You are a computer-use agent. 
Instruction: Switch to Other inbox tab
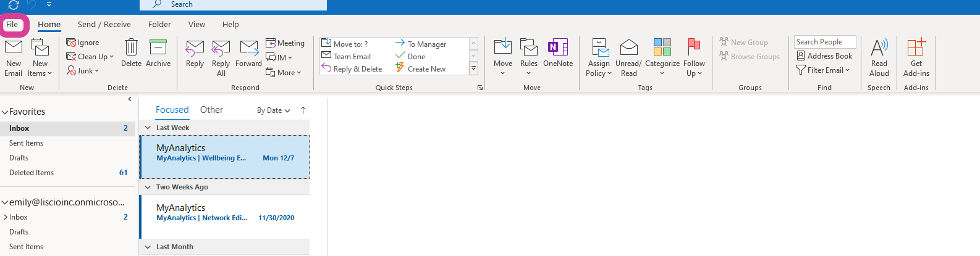(x=211, y=110)
